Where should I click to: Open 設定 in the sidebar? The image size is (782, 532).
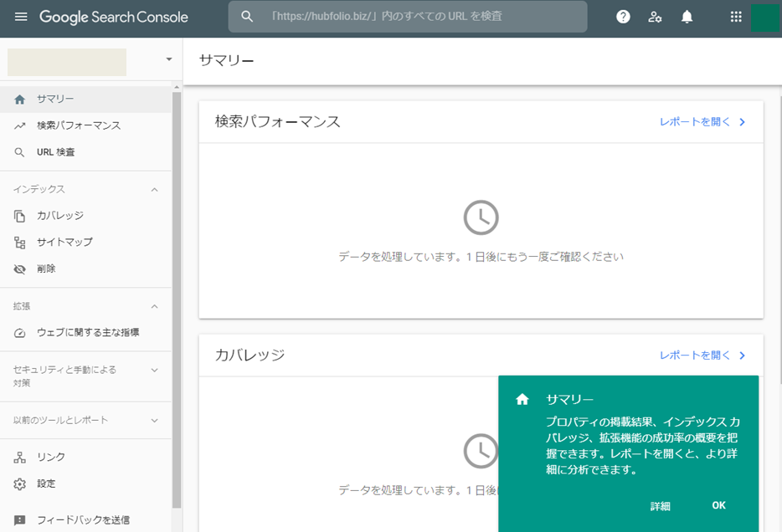click(x=85, y=483)
